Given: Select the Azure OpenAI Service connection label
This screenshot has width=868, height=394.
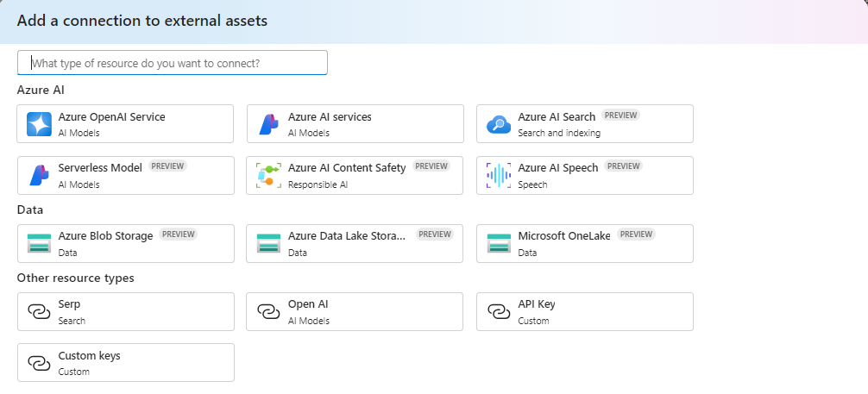Looking at the screenshot, I should (111, 117).
